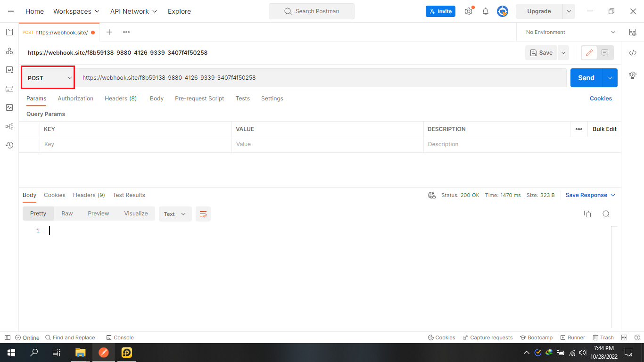Open Bulk Edit for query params
Viewport: 644px width, 362px height.
pyautogui.click(x=604, y=129)
